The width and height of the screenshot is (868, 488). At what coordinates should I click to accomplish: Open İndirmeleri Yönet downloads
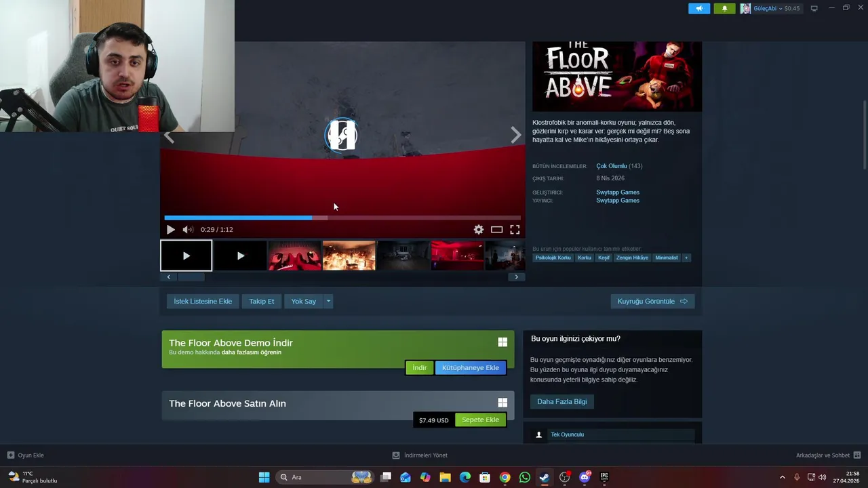pos(420,455)
